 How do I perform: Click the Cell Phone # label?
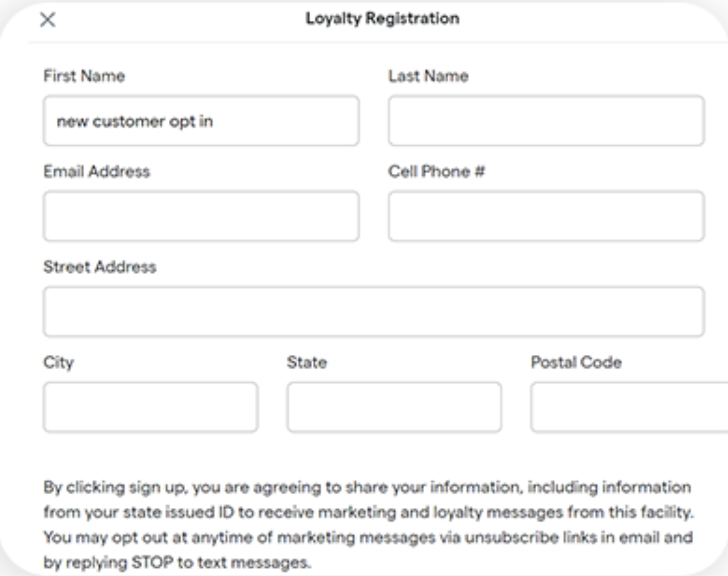437,171
